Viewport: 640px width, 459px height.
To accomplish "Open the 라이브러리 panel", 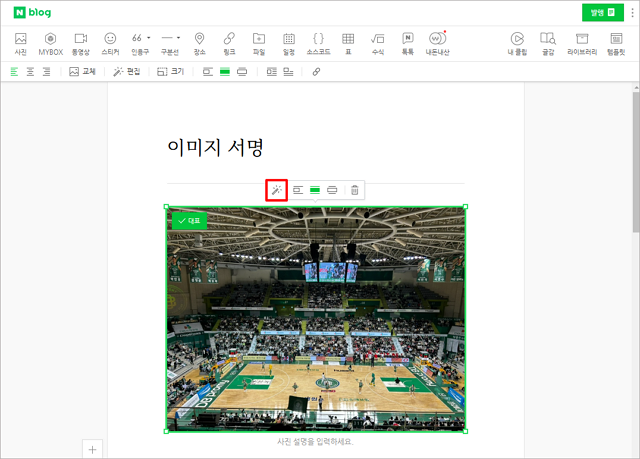I will pyautogui.click(x=582, y=42).
